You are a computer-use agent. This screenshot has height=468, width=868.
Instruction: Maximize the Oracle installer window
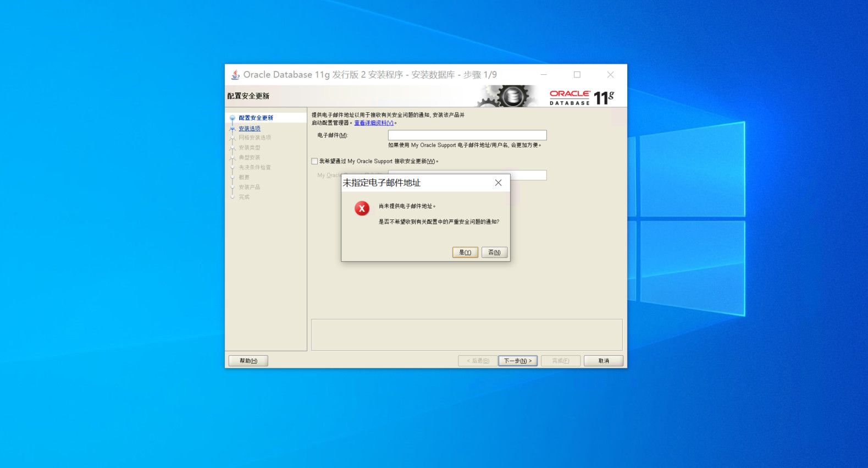coord(577,75)
